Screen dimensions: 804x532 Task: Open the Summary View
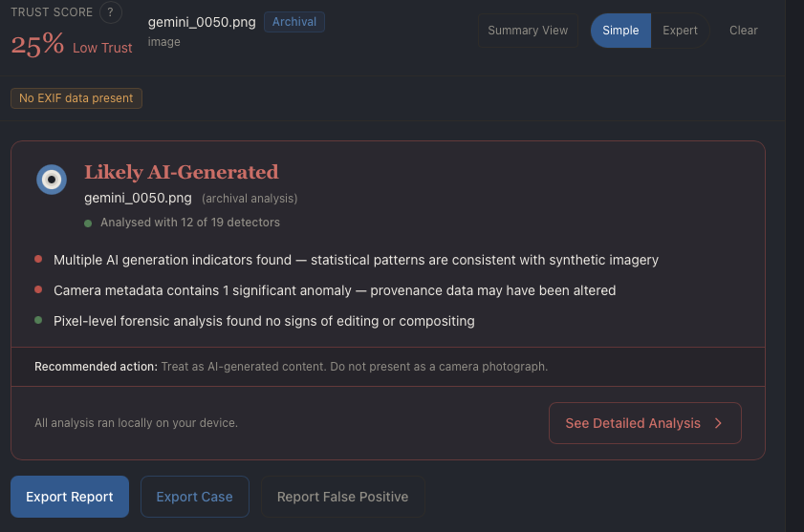[x=528, y=31]
